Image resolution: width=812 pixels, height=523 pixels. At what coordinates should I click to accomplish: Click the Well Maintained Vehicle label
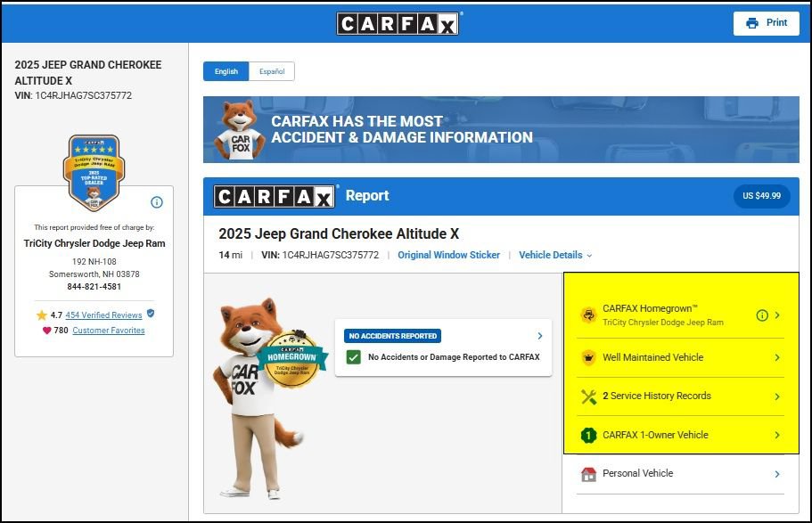pyautogui.click(x=653, y=357)
